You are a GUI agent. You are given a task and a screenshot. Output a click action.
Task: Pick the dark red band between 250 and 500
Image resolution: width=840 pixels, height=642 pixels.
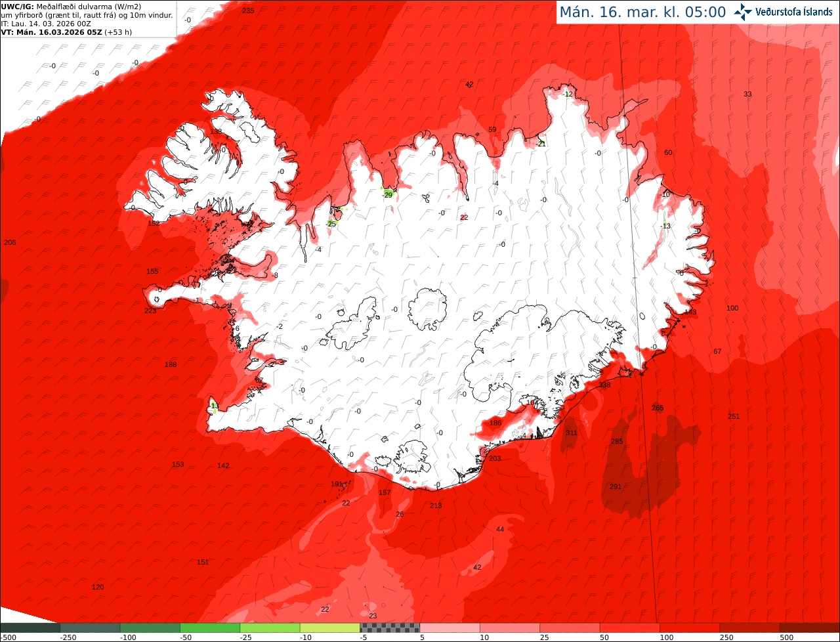click(749, 628)
